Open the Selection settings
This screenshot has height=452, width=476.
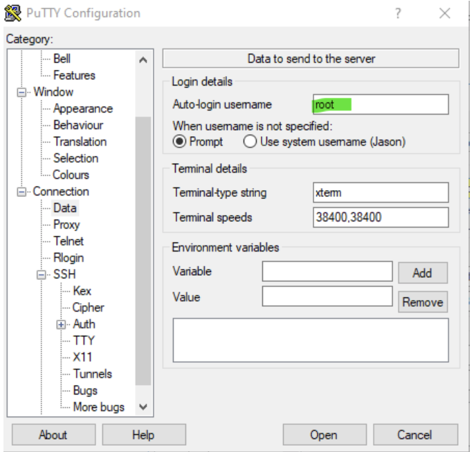pos(75,158)
